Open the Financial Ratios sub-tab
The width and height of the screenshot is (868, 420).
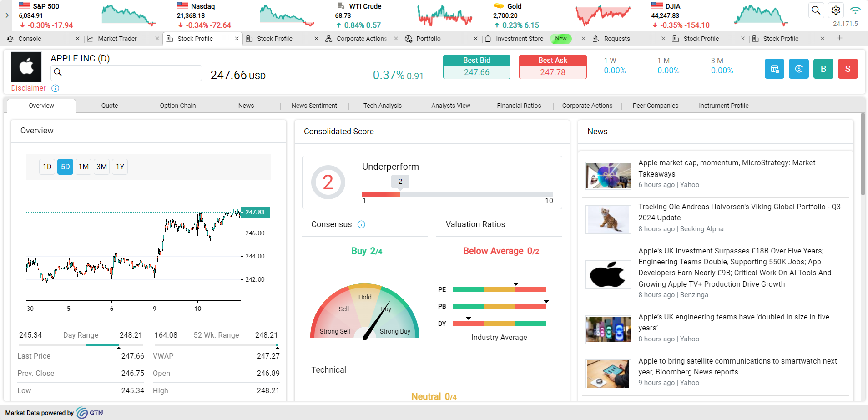point(519,106)
